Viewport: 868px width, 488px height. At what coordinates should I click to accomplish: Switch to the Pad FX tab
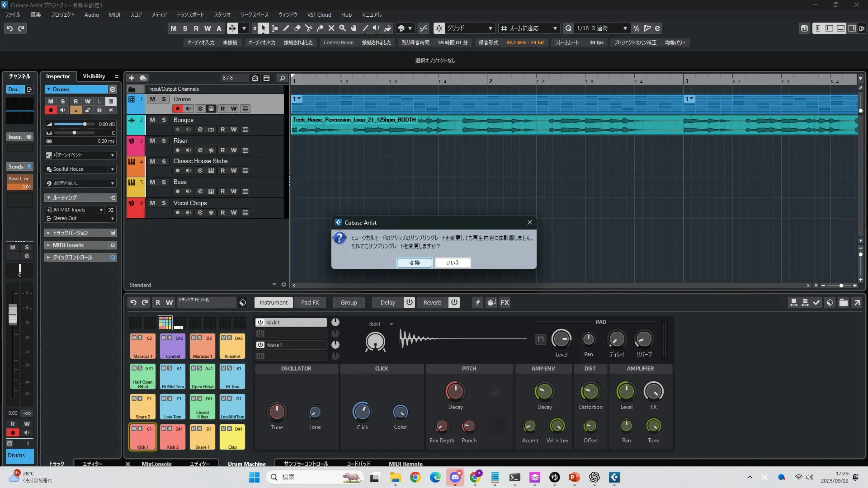[310, 302]
